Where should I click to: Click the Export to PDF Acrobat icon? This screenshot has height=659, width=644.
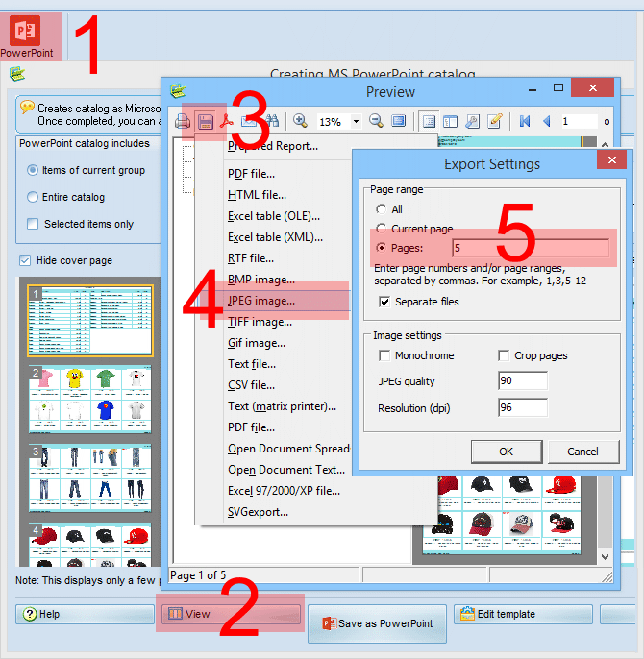[x=227, y=122]
